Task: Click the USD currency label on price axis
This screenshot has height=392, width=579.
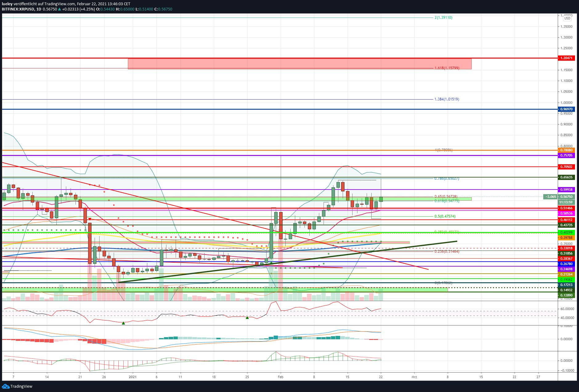Action: pos(567,18)
